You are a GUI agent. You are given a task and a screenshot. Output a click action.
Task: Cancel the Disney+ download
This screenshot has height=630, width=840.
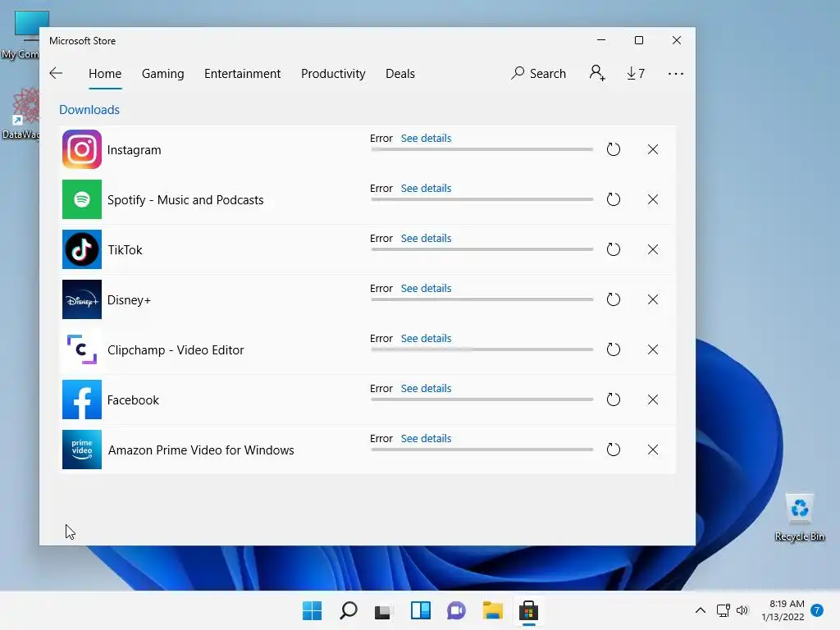[652, 299]
